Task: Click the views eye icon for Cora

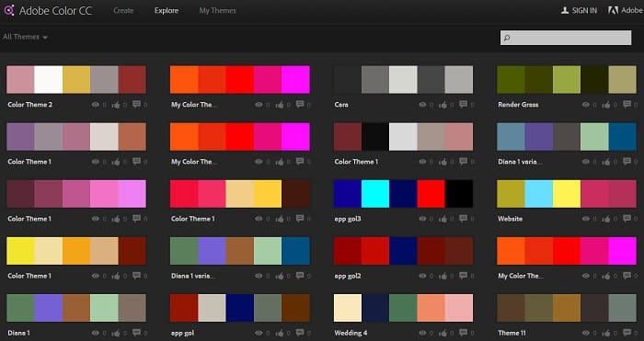Action: pyautogui.click(x=422, y=105)
